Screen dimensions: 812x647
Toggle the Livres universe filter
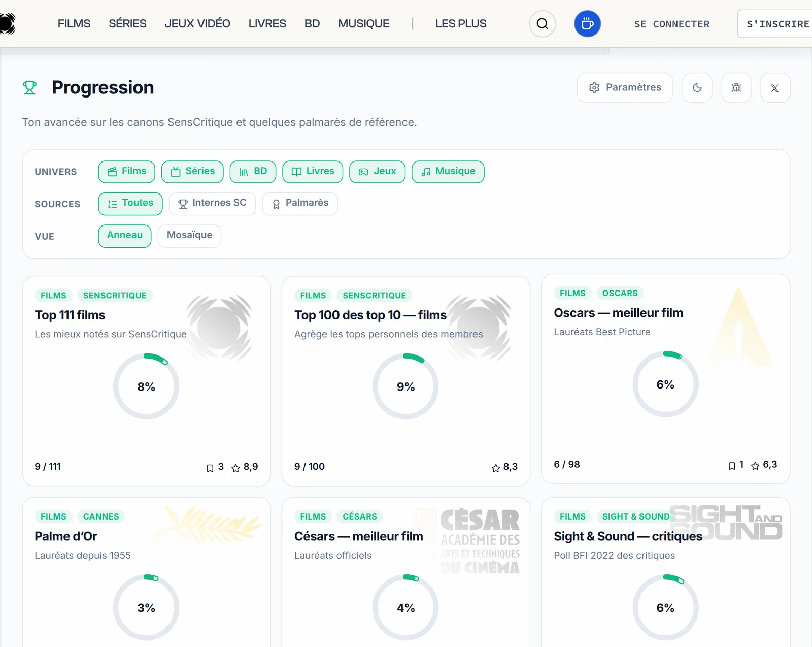pyautogui.click(x=313, y=172)
